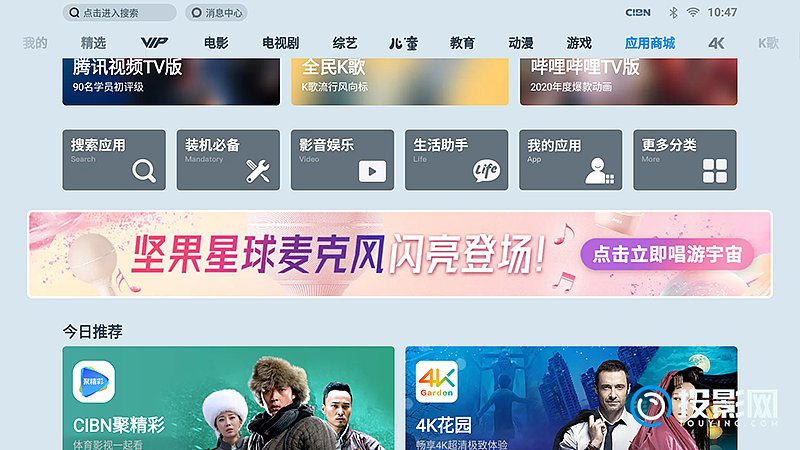The image size is (800, 450).
Task: Select the 游戏 tab
Action: click(x=579, y=43)
